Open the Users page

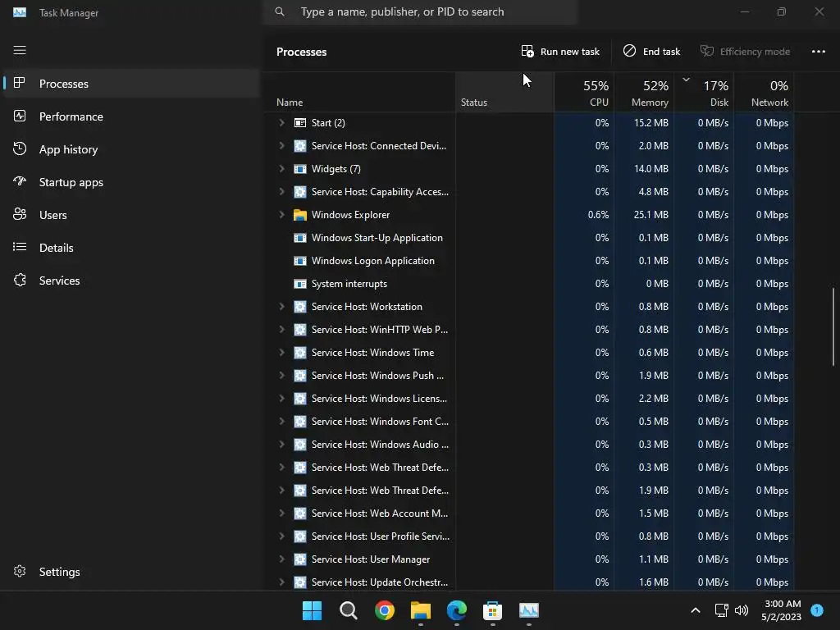[x=130, y=215]
